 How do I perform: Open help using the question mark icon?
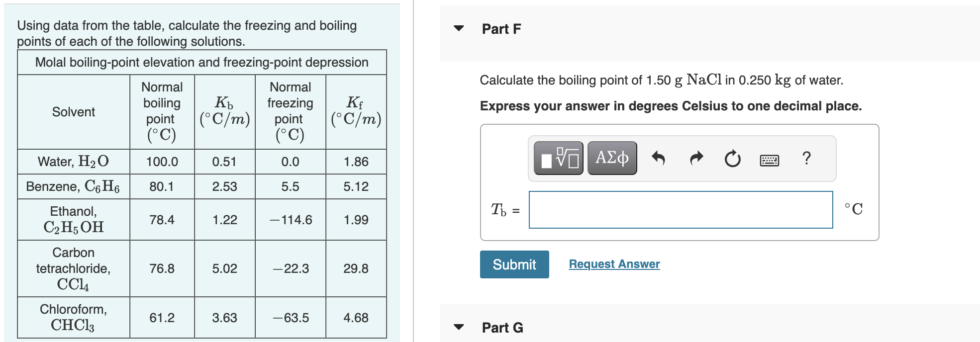(806, 158)
